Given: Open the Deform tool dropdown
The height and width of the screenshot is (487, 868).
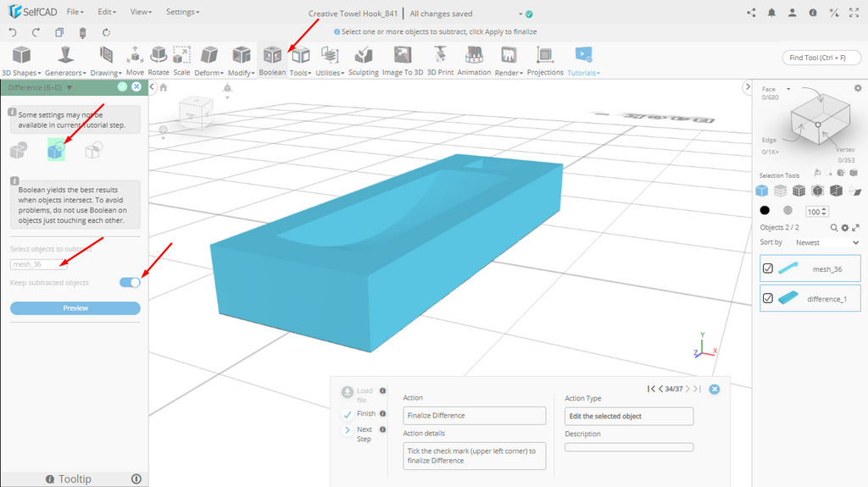Looking at the screenshot, I should pyautogui.click(x=209, y=61).
